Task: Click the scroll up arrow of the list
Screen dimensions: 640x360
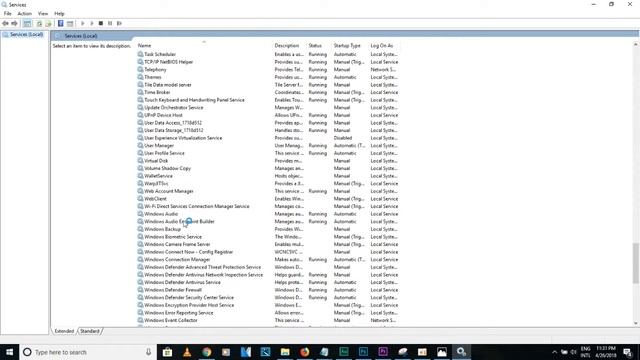Action: (636, 44)
